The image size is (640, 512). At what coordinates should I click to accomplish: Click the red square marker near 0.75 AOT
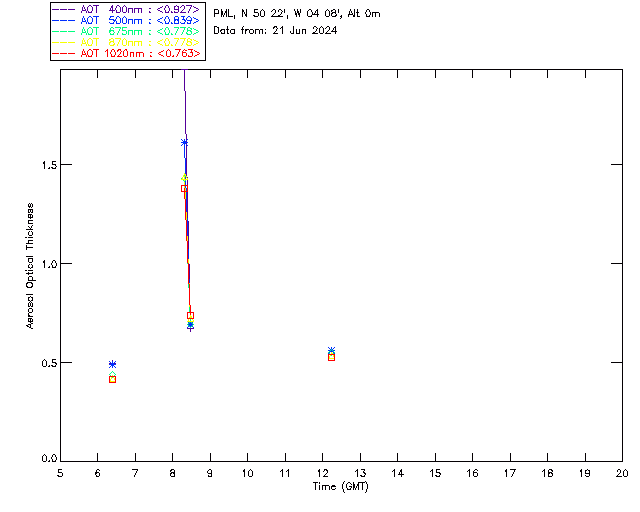tap(190, 316)
